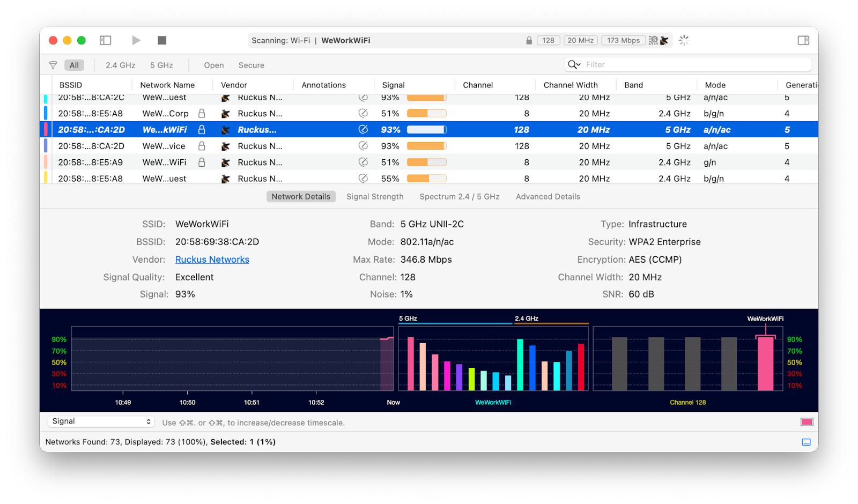
Task: Filter networks by 5 GHz band
Action: (x=161, y=65)
